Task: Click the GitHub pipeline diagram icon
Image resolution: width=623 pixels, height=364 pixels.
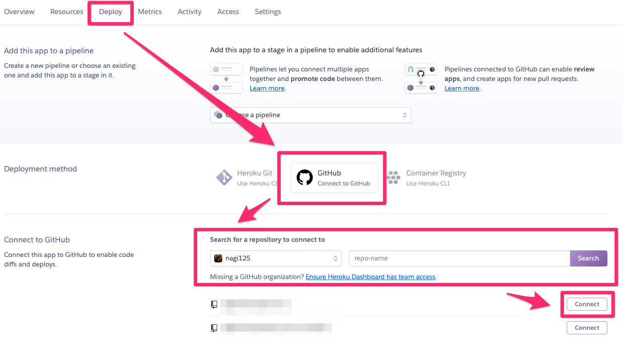Action: click(421, 78)
